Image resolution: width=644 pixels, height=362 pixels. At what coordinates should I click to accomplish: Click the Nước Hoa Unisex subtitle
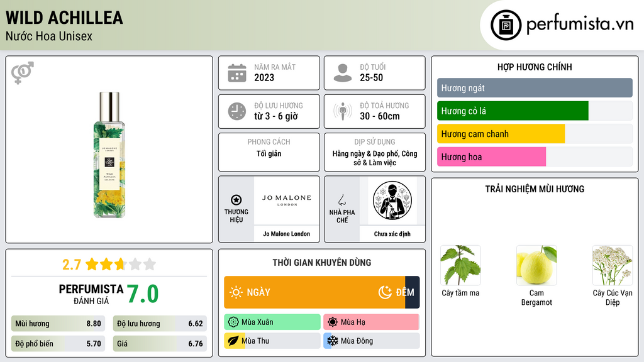click(49, 36)
